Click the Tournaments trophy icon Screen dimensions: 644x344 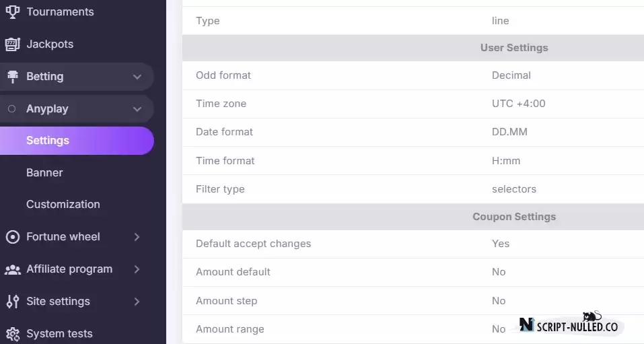pyautogui.click(x=12, y=12)
